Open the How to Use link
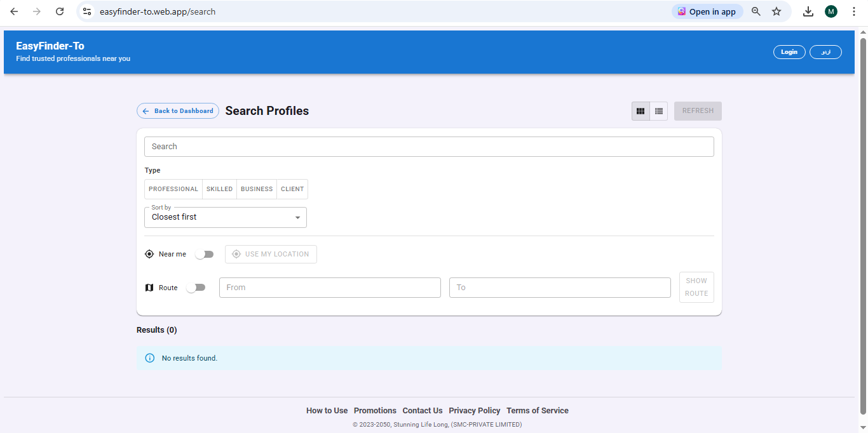 tap(327, 411)
